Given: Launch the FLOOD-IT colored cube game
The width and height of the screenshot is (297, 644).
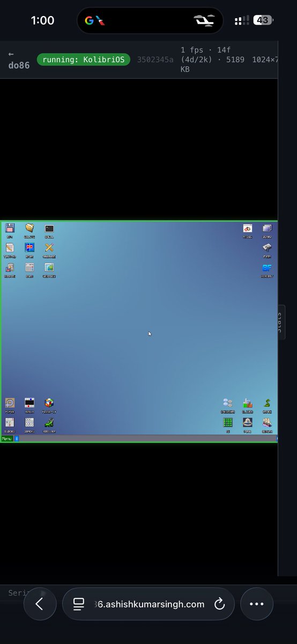Looking at the screenshot, I should point(49,402).
